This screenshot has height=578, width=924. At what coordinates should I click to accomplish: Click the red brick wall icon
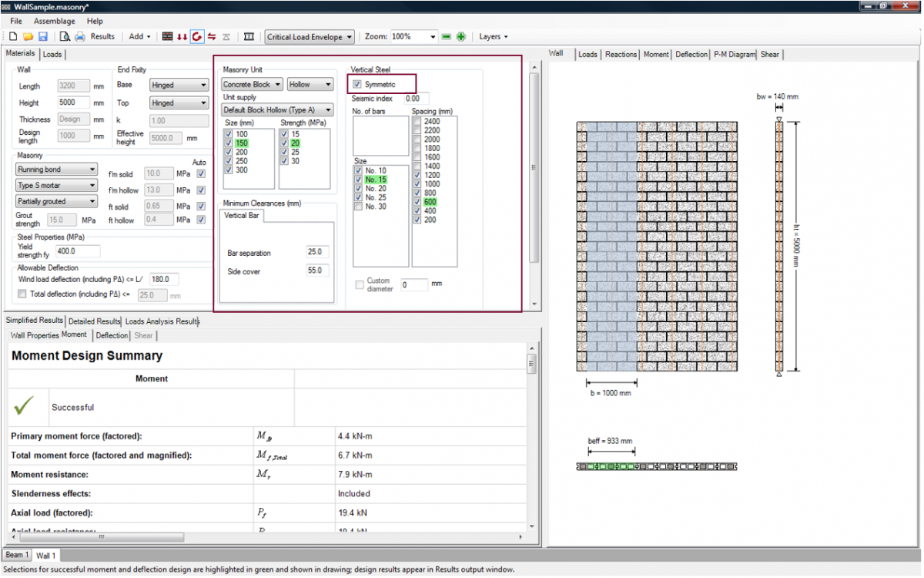coord(167,36)
